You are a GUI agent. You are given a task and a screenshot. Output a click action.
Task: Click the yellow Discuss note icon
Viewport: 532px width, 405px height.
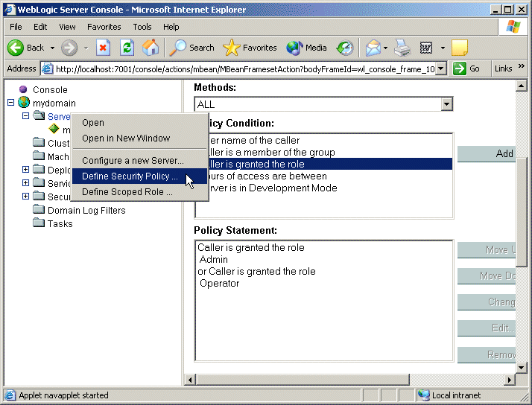[460, 48]
